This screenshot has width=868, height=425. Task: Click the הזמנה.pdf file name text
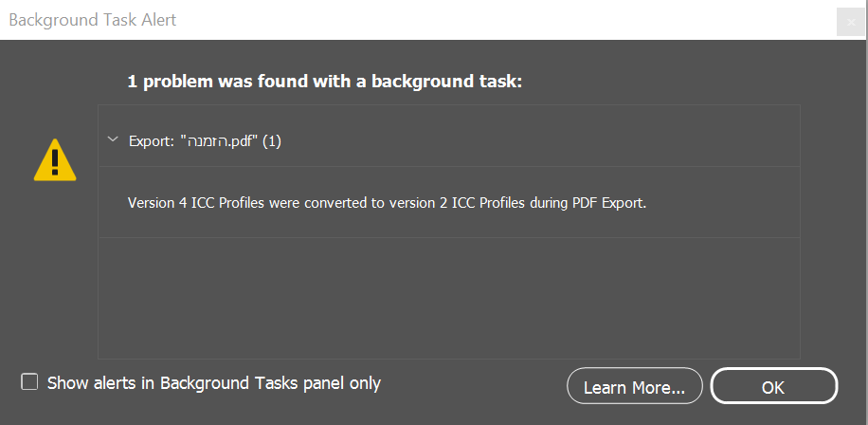tap(220, 141)
